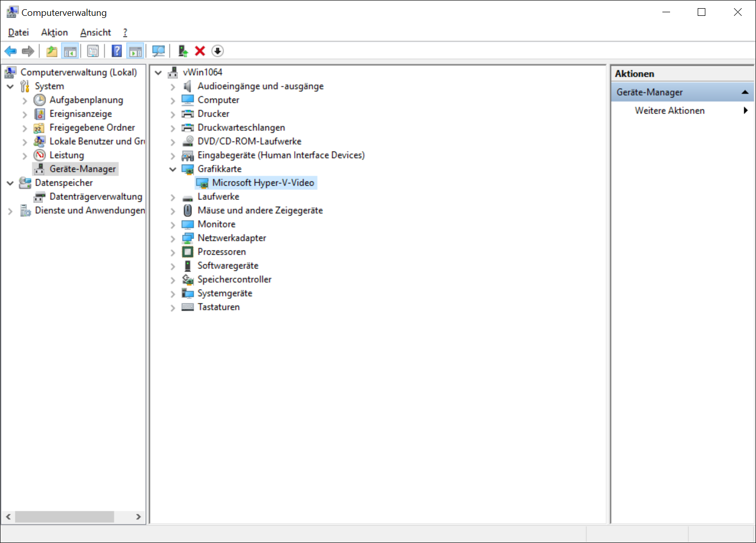756x543 pixels.
Task: Expand the Monitore category
Action: (173, 224)
